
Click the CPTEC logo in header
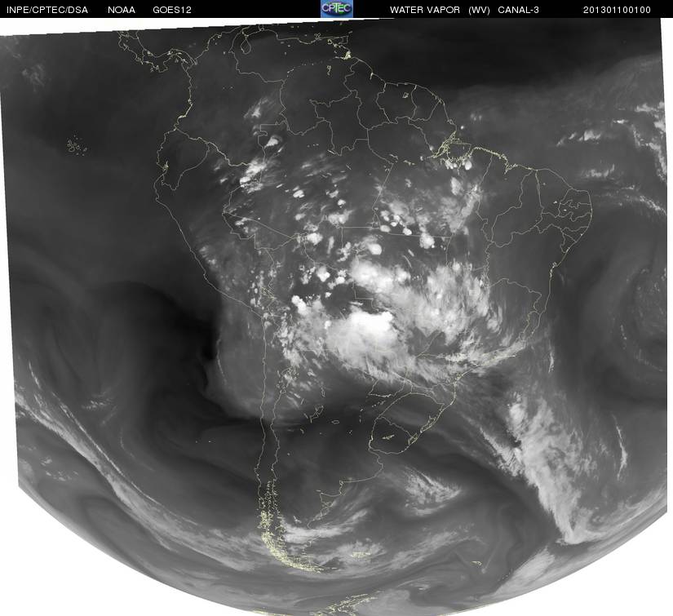pos(337,9)
